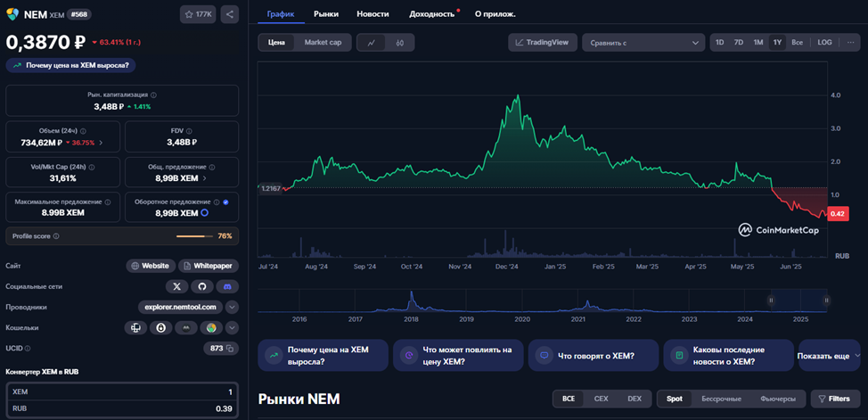Click the circulating supply circle indicator
Screen dimensions: 868x420
click(204, 213)
